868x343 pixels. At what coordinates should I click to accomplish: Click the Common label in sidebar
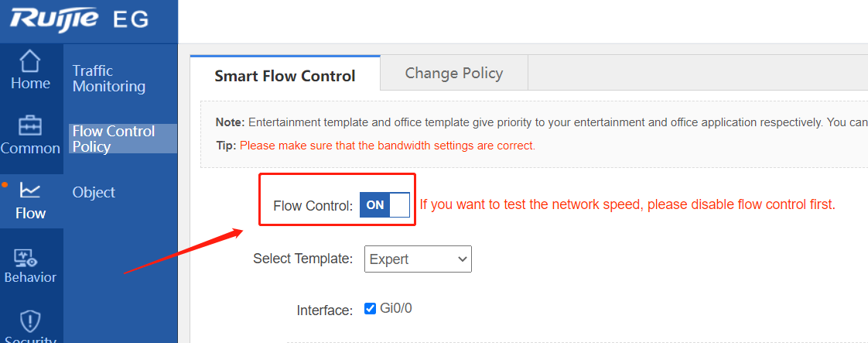click(x=30, y=149)
